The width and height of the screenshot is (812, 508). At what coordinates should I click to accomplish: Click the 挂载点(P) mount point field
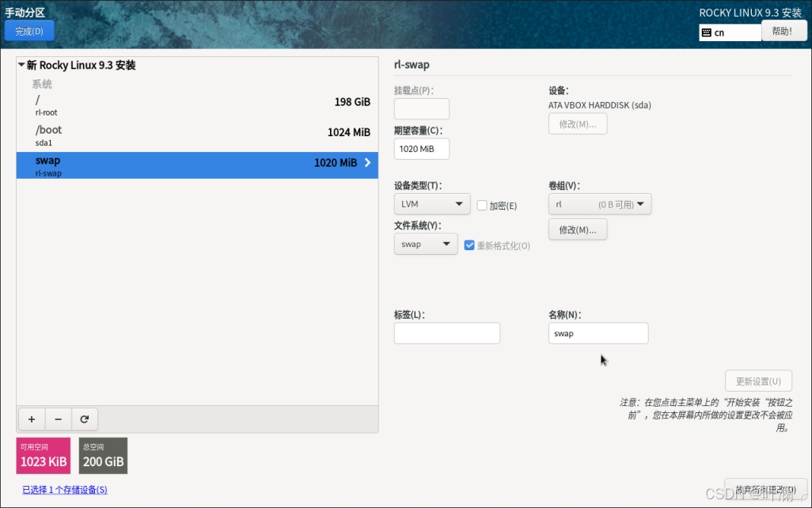click(x=422, y=109)
